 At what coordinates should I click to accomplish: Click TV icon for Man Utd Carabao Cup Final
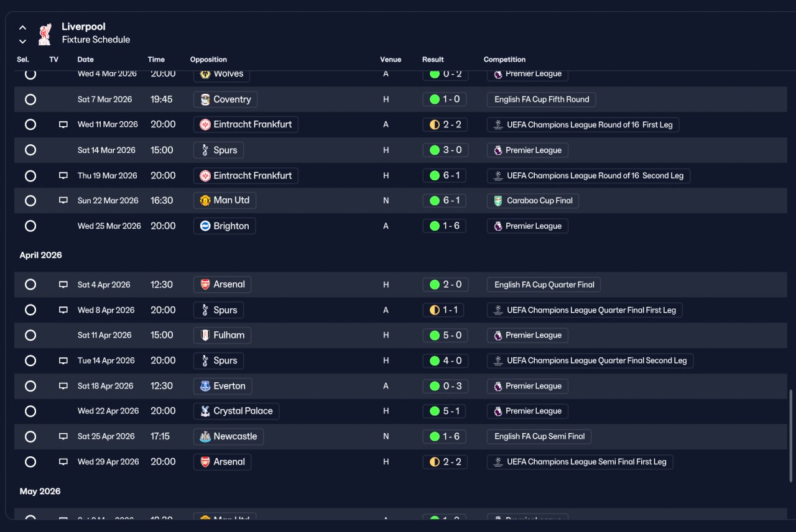[x=63, y=201]
